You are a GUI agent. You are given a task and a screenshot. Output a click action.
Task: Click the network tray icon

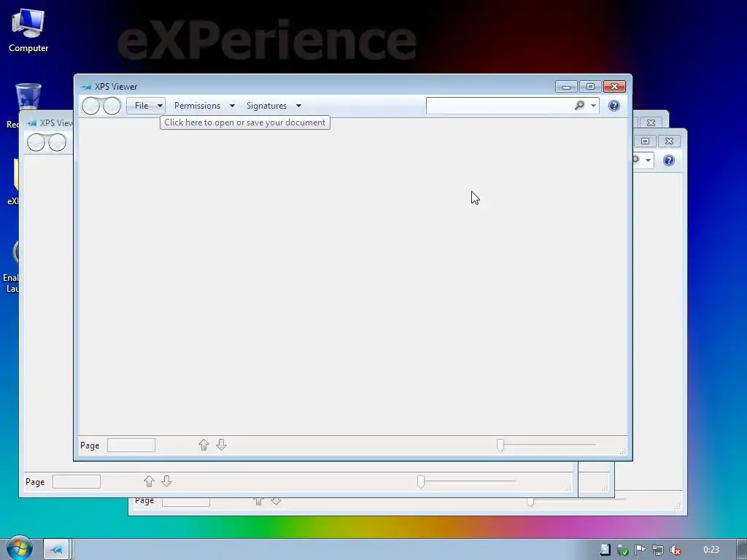point(658,550)
